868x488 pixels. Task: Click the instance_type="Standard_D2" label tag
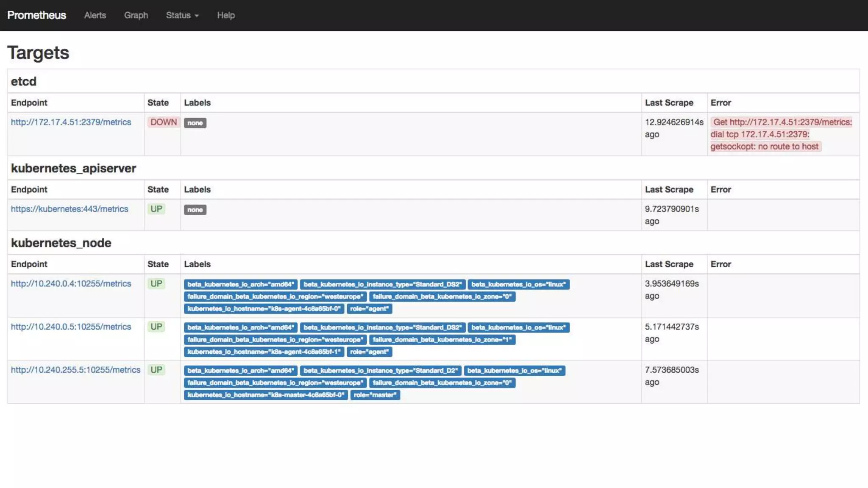(381, 371)
